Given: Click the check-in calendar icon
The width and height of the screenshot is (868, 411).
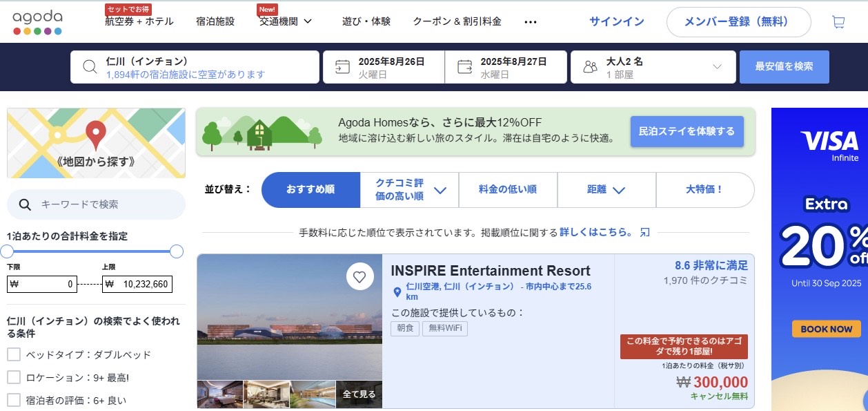Looking at the screenshot, I should pos(342,67).
